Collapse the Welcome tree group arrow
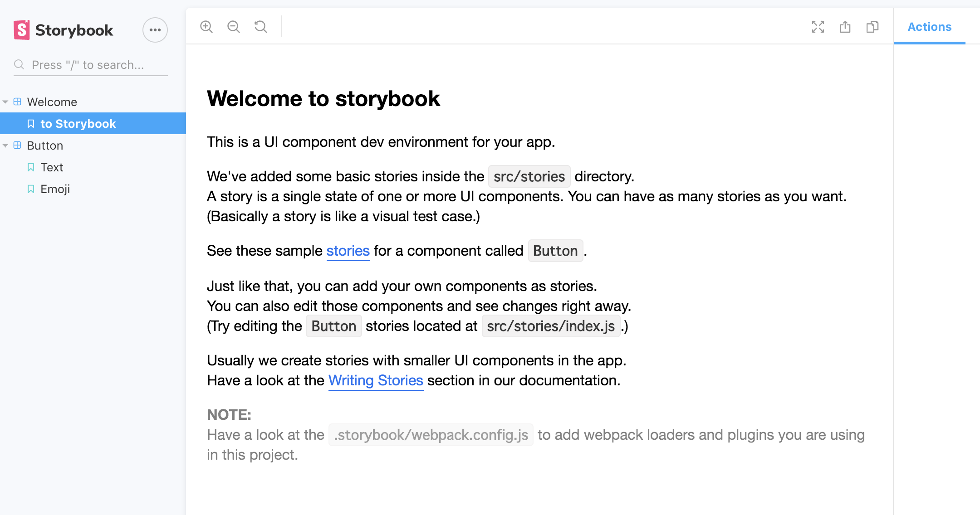The width and height of the screenshot is (980, 515). [5, 102]
